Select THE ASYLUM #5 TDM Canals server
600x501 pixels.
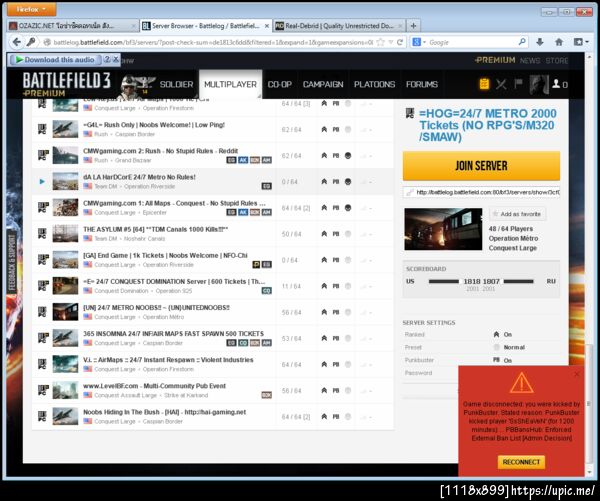coord(213,234)
